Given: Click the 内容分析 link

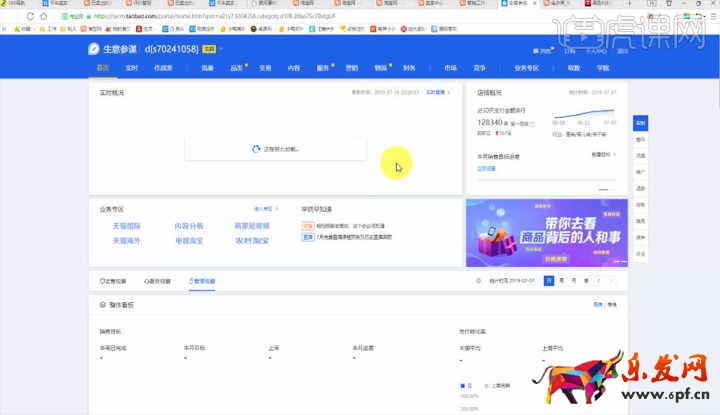Looking at the screenshot, I should coord(189,227).
